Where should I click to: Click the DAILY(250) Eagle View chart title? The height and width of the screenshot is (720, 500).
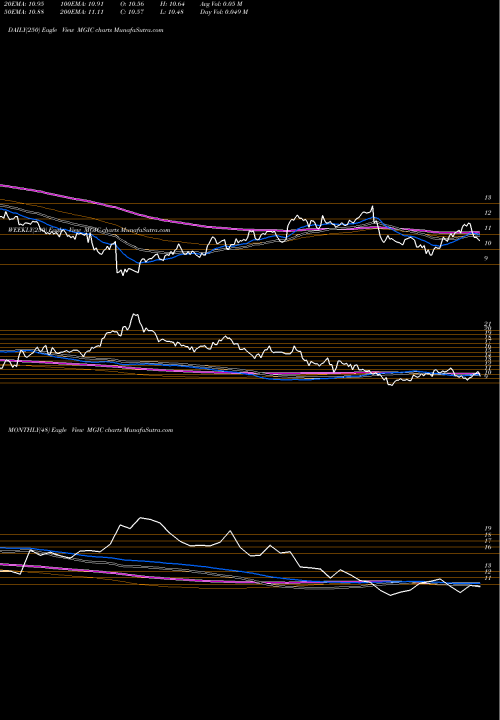85,30
